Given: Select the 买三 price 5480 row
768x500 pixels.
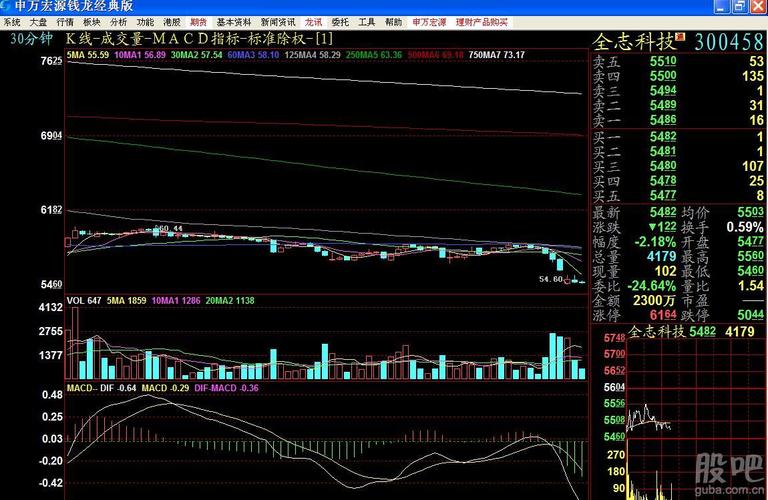Looking at the screenshot, I should (x=678, y=167).
